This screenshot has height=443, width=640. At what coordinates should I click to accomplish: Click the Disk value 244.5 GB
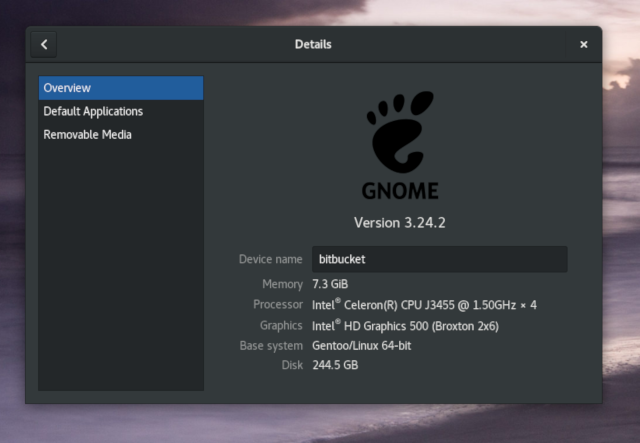(x=335, y=365)
